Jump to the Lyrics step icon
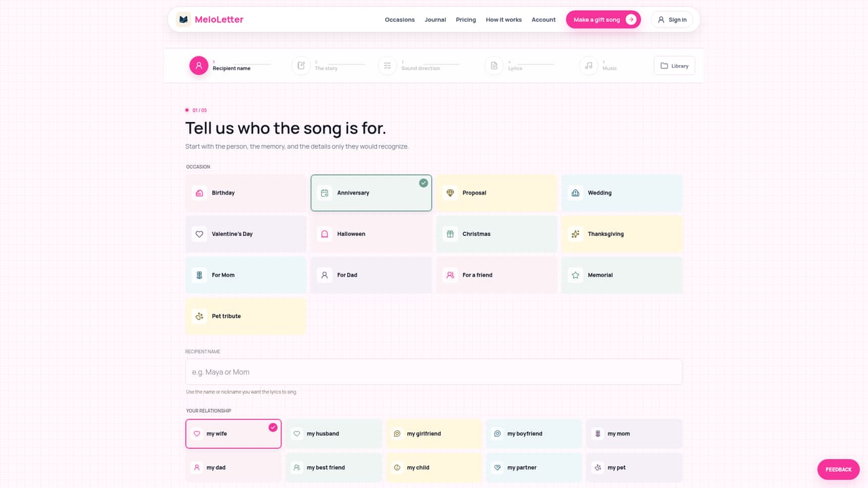The width and height of the screenshot is (868, 488). [x=494, y=66]
